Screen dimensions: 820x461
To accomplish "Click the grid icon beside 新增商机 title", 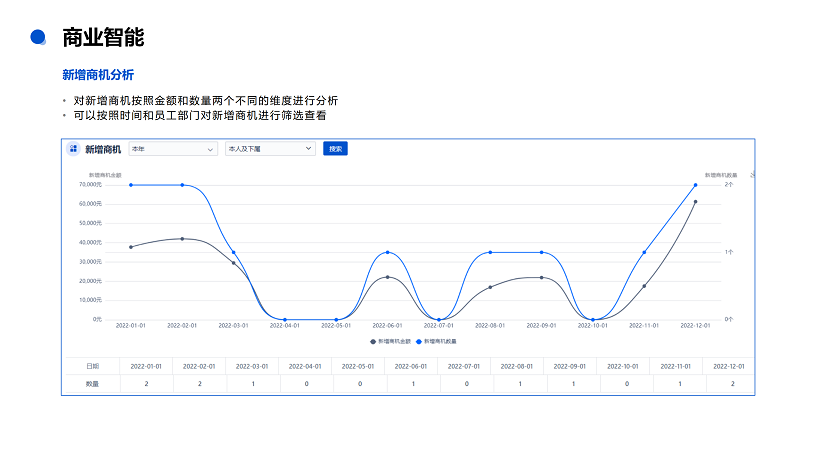I will [x=73, y=149].
